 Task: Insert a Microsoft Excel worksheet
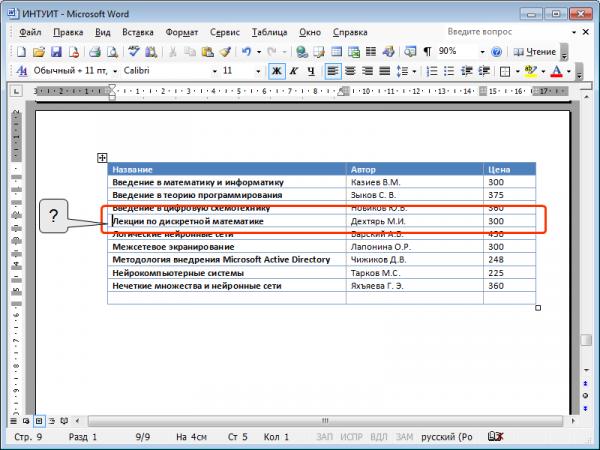[354, 52]
